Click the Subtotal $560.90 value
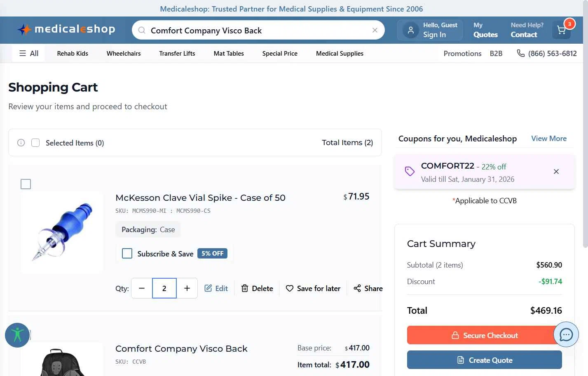Image resolution: width=588 pixels, height=376 pixels. [549, 265]
